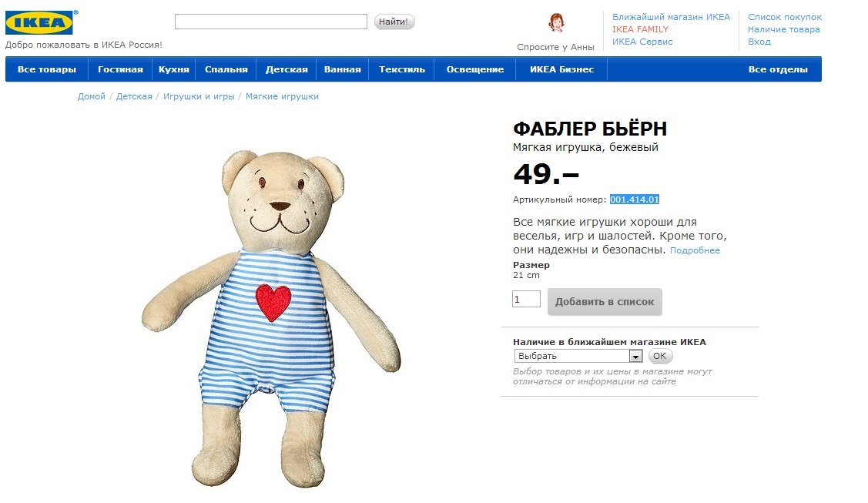Open the Все отделы menu
Viewport: 868px width, 503px height.
pyautogui.click(x=778, y=69)
